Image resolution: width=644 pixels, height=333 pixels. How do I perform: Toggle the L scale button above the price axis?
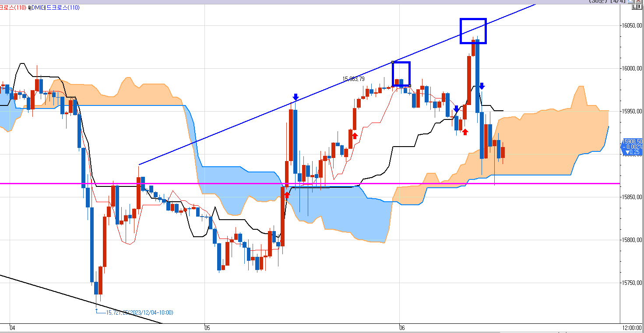pos(634,7)
